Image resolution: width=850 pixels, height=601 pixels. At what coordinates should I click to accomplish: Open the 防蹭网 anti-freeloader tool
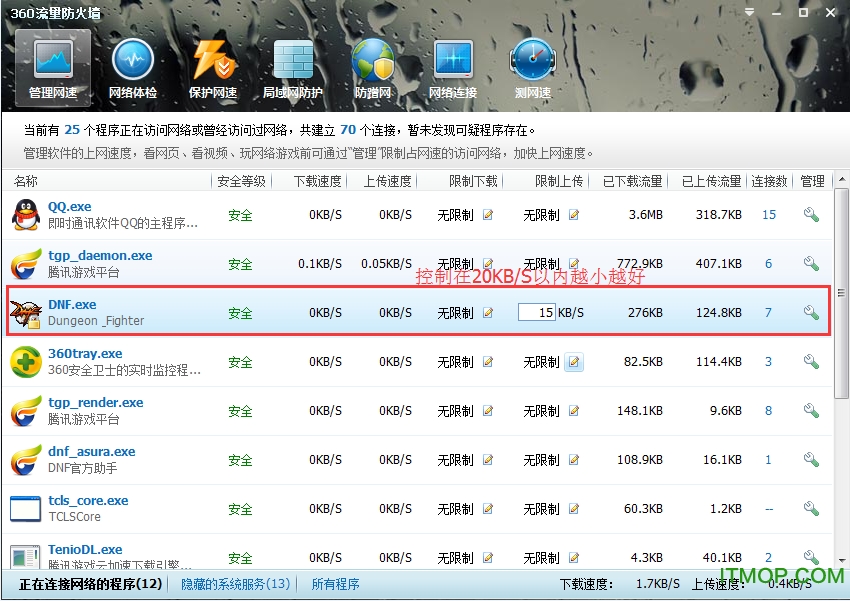click(x=372, y=68)
